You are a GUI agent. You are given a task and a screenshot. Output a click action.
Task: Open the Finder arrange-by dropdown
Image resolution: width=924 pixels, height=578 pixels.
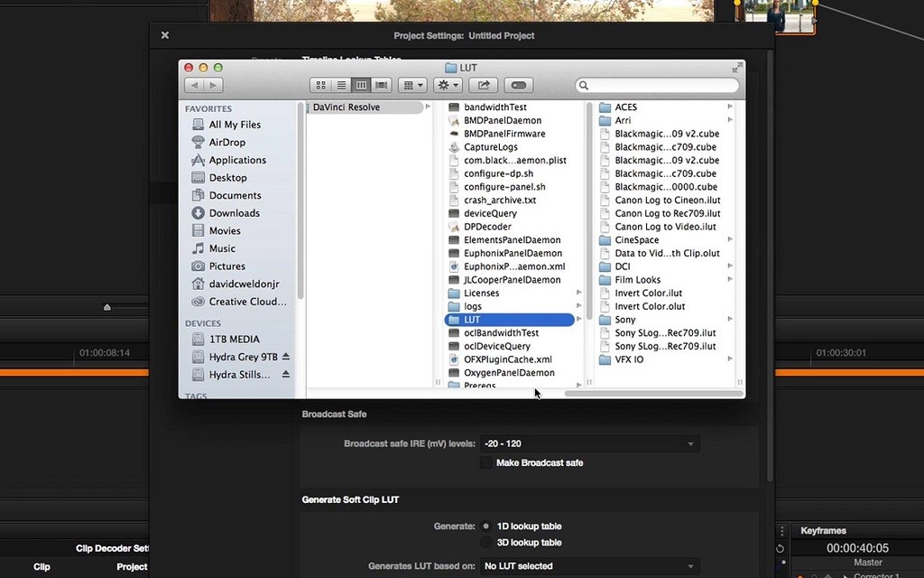coord(411,86)
